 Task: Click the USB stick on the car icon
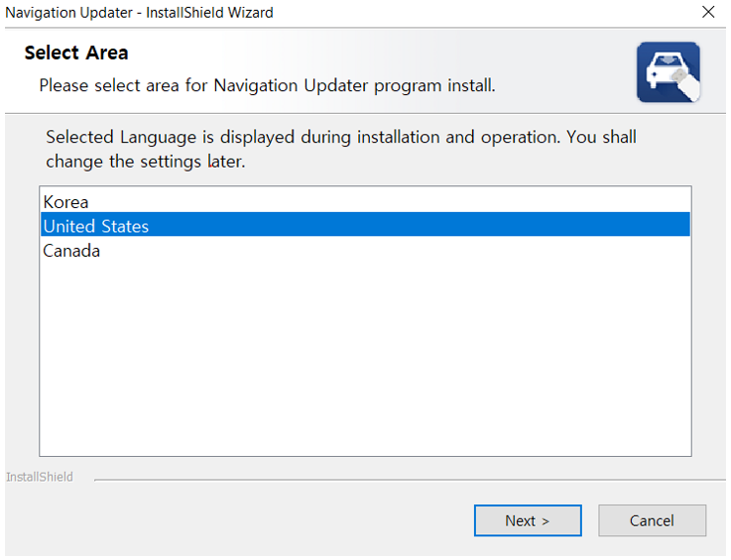(683, 83)
